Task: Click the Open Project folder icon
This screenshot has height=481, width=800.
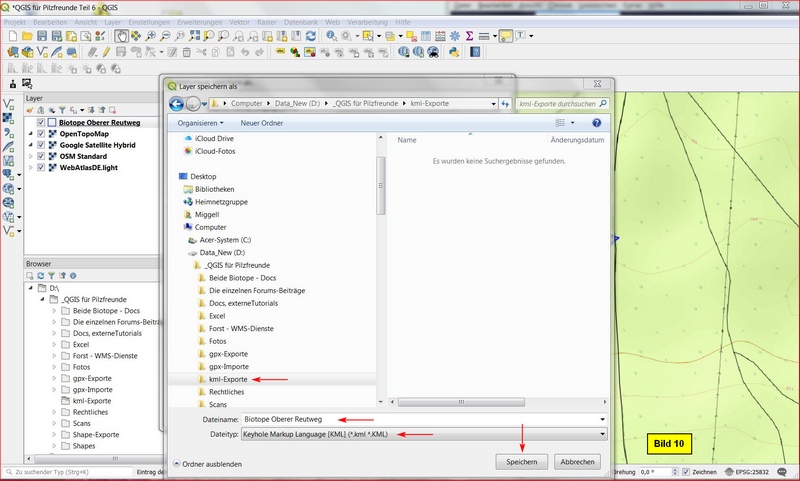Action: (27, 36)
